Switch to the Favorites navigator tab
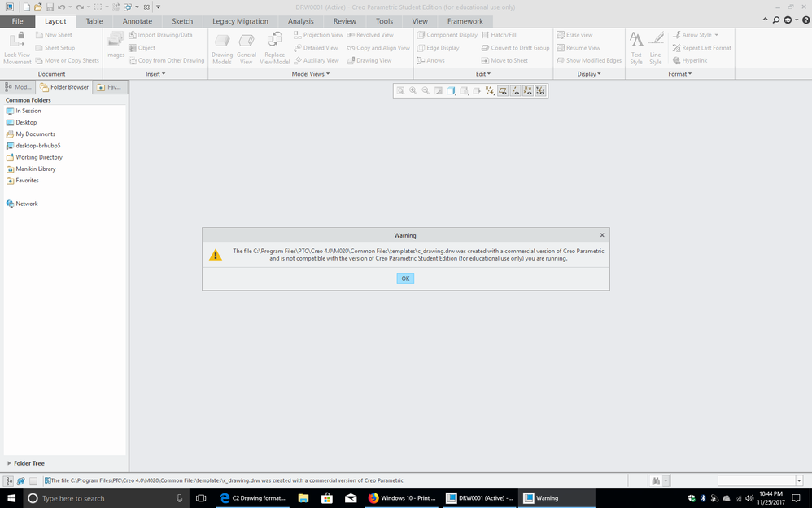Screen dimensions: 812x508 point(110,87)
